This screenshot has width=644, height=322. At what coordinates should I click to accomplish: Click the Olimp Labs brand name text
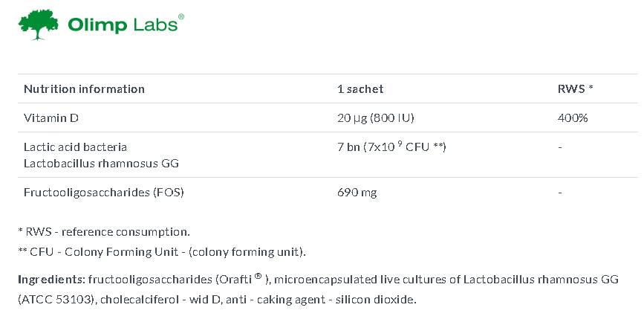(123, 25)
